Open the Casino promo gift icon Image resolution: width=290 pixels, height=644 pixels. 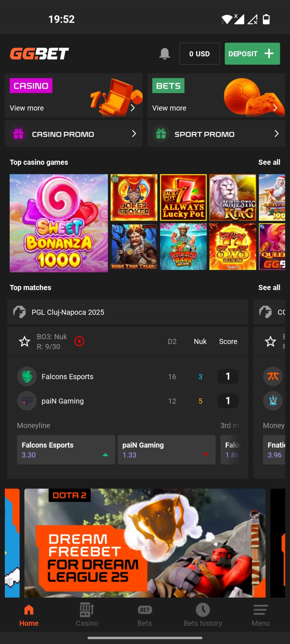pyautogui.click(x=18, y=133)
